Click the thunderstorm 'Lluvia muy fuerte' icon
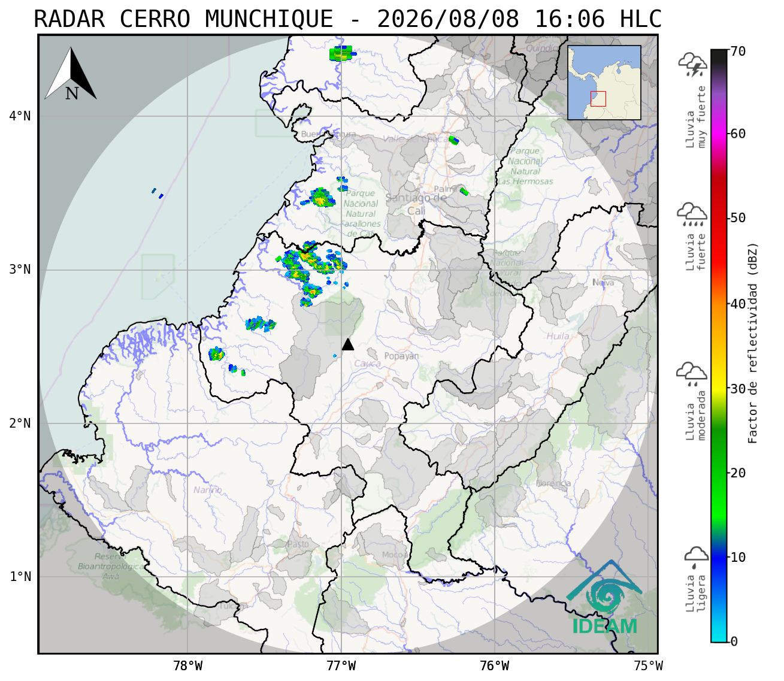 click(x=693, y=65)
